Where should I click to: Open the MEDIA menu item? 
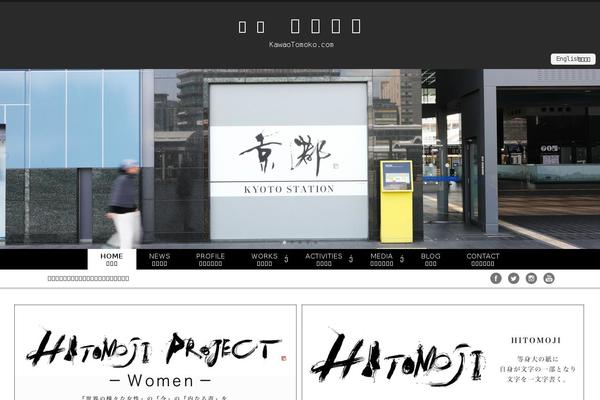(x=382, y=259)
